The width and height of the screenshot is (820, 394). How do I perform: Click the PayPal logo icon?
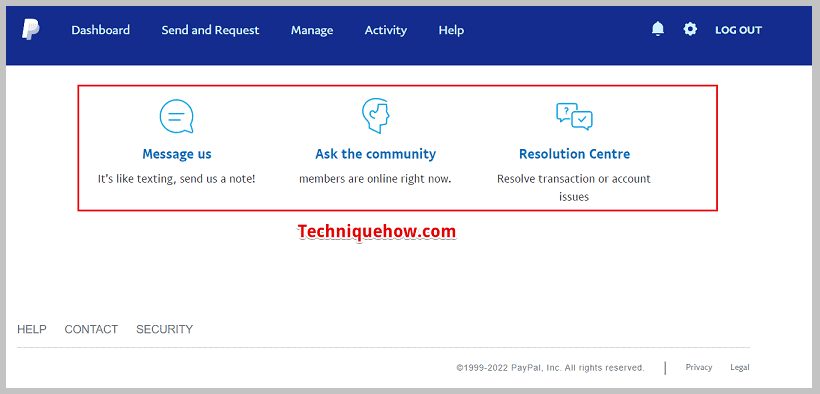tap(30, 29)
